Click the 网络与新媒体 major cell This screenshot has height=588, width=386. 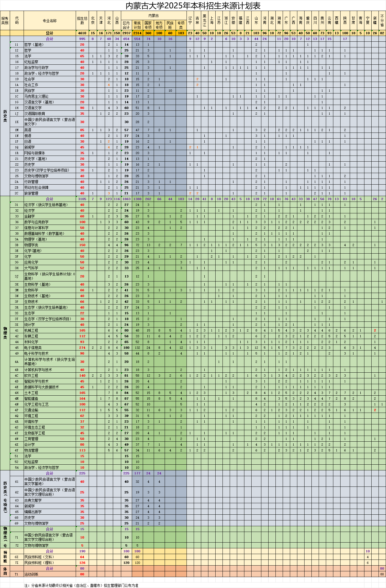50,153
